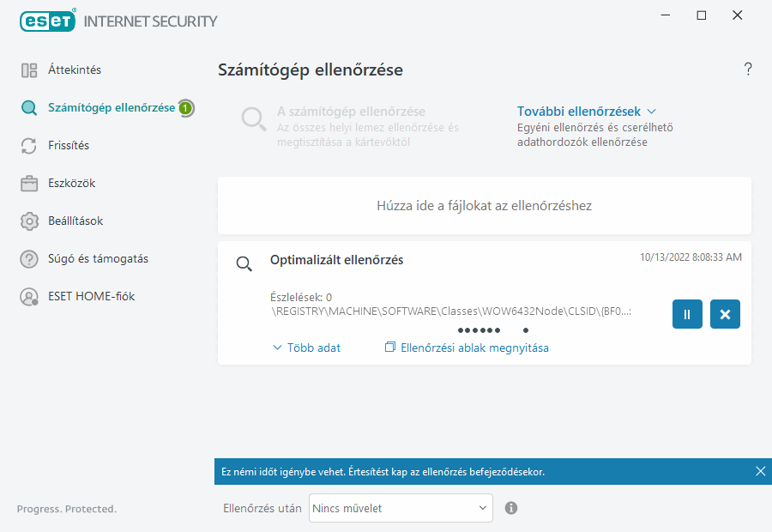
Task: Cancel the running scan
Action: [x=724, y=314]
